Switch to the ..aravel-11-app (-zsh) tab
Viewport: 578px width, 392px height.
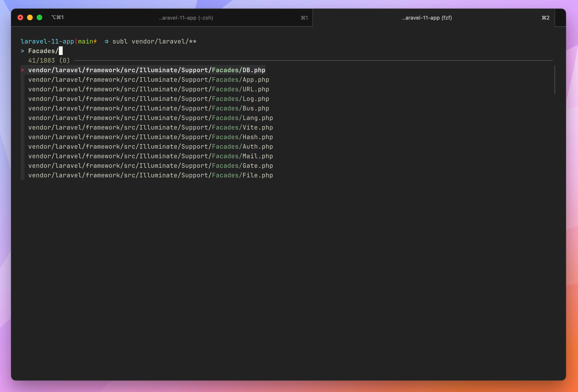pyautogui.click(x=186, y=18)
